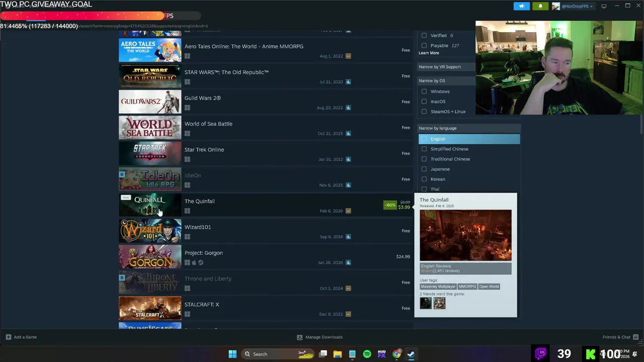Click Add a Game label
Screen dimensions: 644x362
click(x=25, y=337)
